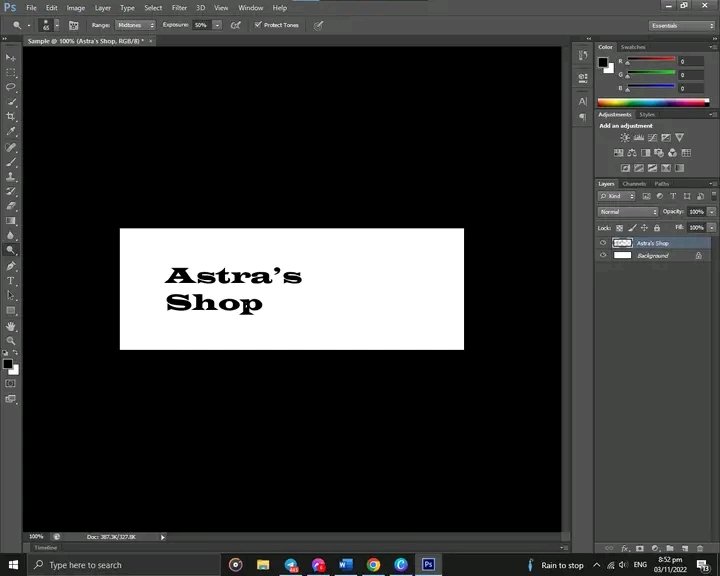The width and height of the screenshot is (720, 576).
Task: Open the Filter menu
Action: click(x=179, y=8)
